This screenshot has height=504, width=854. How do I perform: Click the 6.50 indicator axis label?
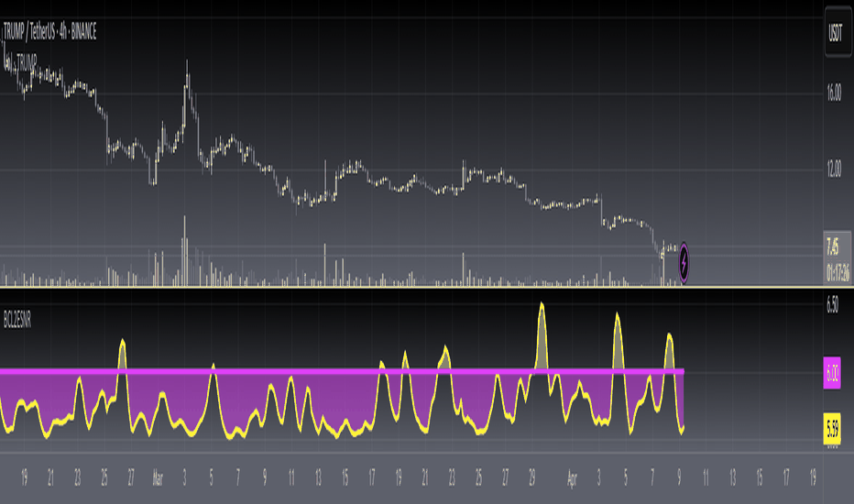click(x=833, y=304)
